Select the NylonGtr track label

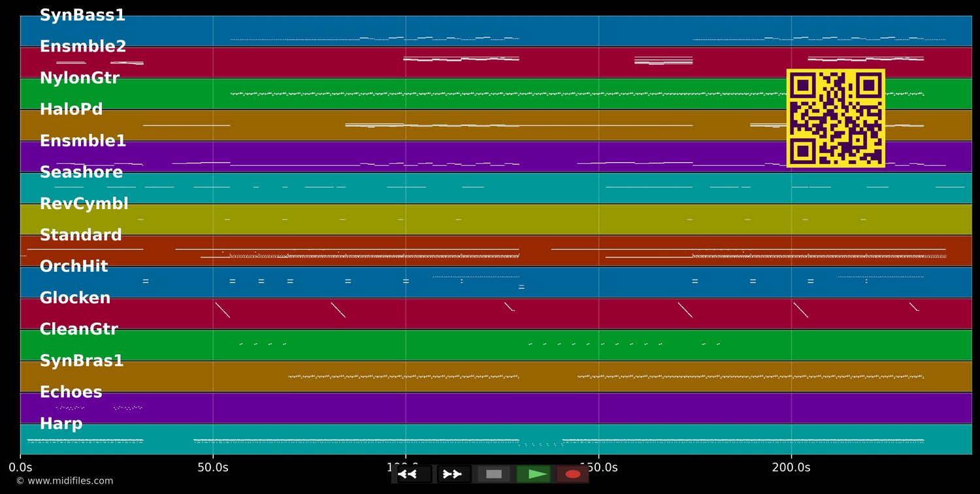pos(79,78)
